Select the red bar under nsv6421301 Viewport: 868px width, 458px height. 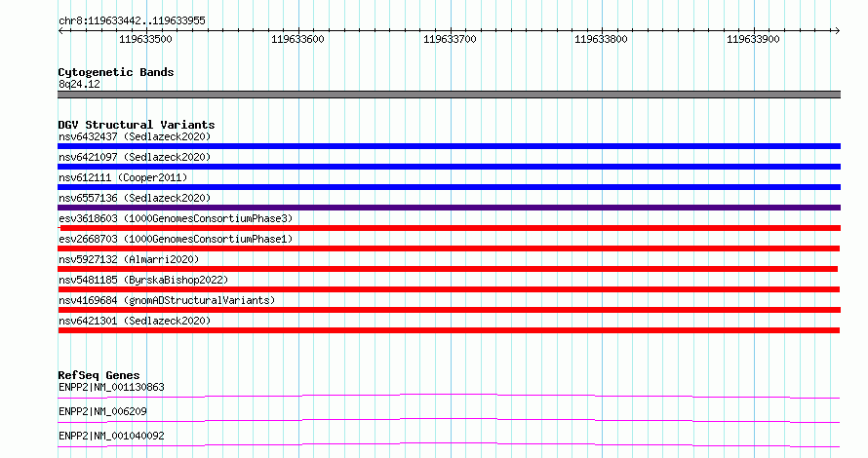tap(449, 330)
